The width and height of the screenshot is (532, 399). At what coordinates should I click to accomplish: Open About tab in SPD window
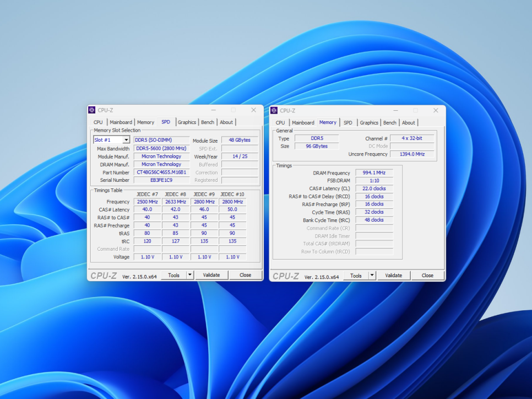226,122
